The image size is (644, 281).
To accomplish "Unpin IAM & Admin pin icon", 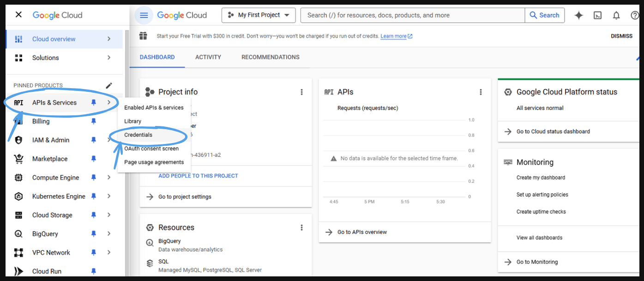I will click(x=94, y=140).
